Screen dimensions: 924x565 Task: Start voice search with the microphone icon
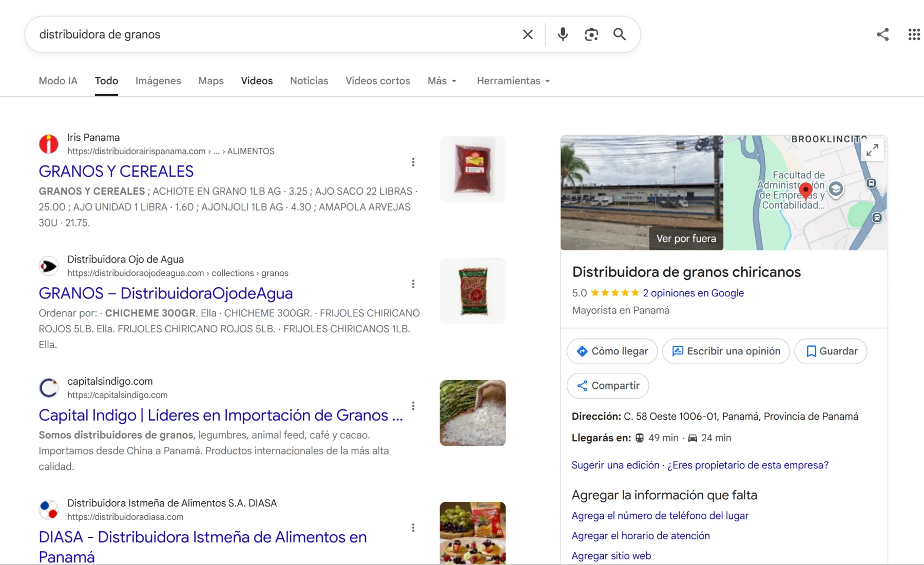[563, 34]
